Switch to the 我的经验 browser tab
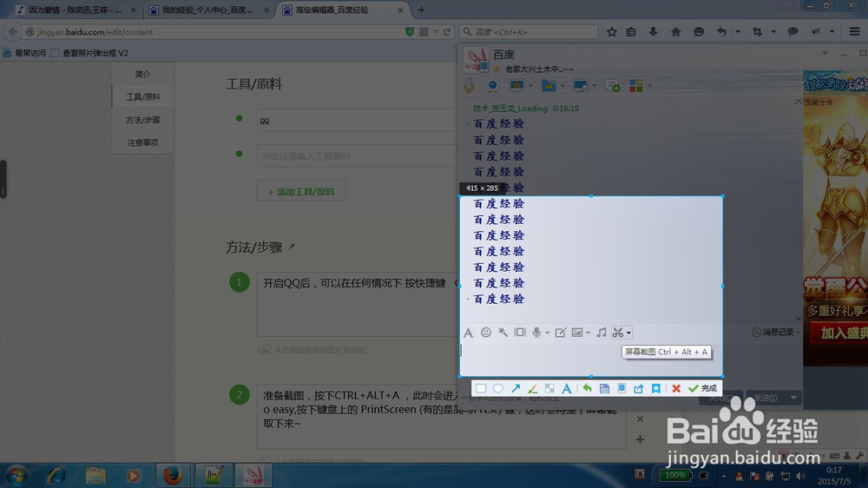Screen dimensions: 868x488 tap(207, 10)
